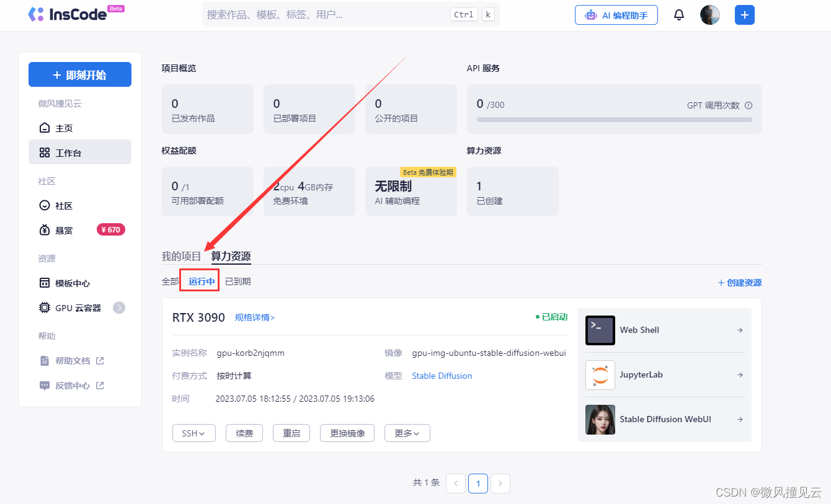Go to the previous page arrow
Image resolution: width=831 pixels, height=504 pixels.
(x=456, y=484)
